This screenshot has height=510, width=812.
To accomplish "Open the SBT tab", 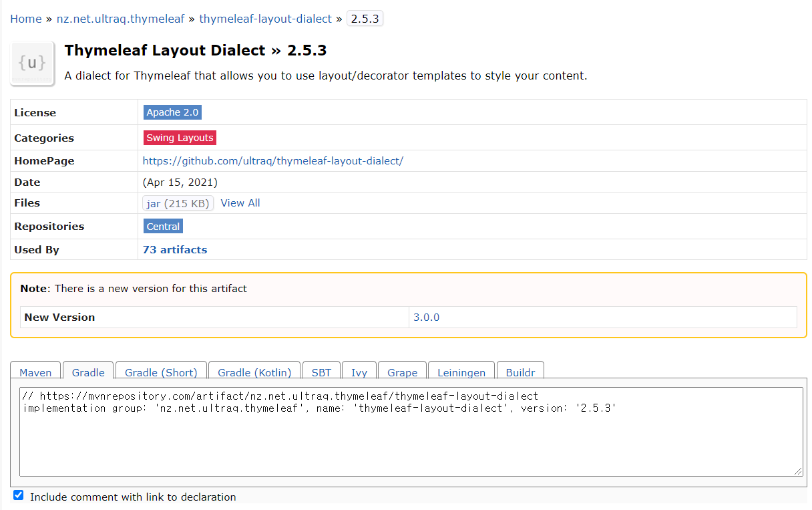I will click(x=321, y=372).
